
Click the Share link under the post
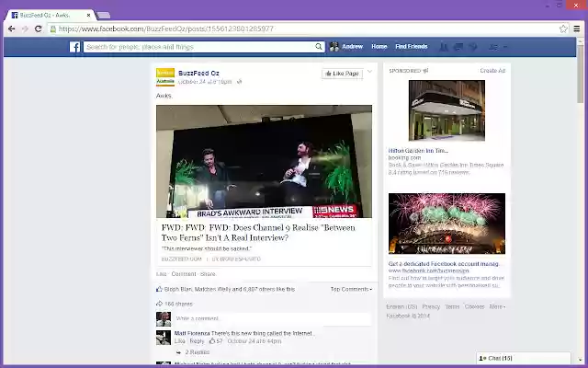208,274
